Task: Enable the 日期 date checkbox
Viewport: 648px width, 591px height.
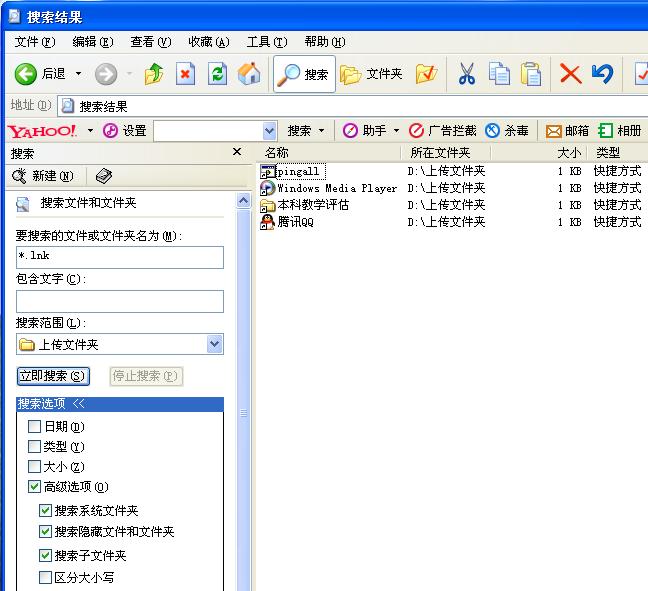Action: [x=34, y=427]
